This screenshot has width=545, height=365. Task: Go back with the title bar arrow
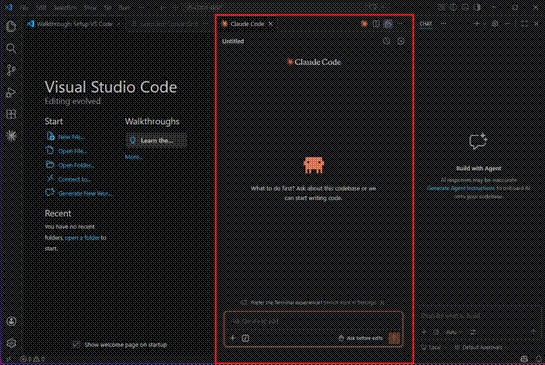(162, 7)
